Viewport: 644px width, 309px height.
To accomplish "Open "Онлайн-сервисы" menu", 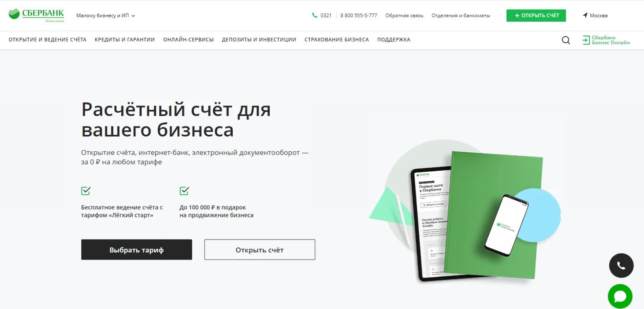I will coord(188,40).
